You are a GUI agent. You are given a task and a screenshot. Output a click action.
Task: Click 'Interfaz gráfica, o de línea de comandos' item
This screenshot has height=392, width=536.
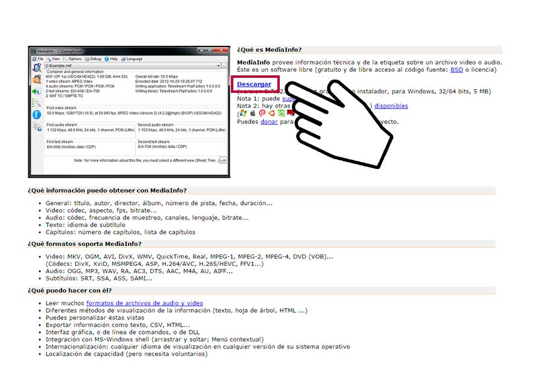(122, 332)
